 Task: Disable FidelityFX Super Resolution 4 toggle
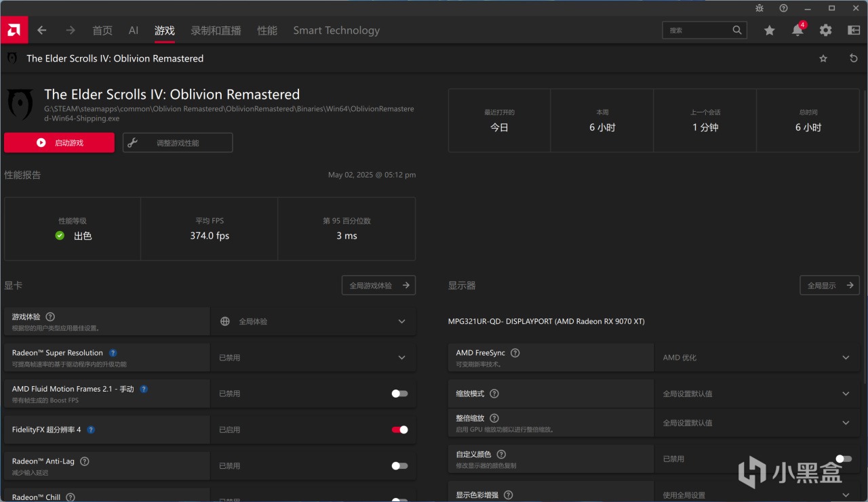(x=399, y=430)
